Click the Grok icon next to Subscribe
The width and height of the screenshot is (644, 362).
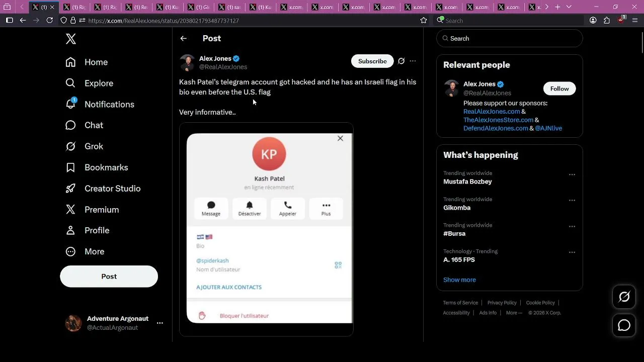coord(401,61)
